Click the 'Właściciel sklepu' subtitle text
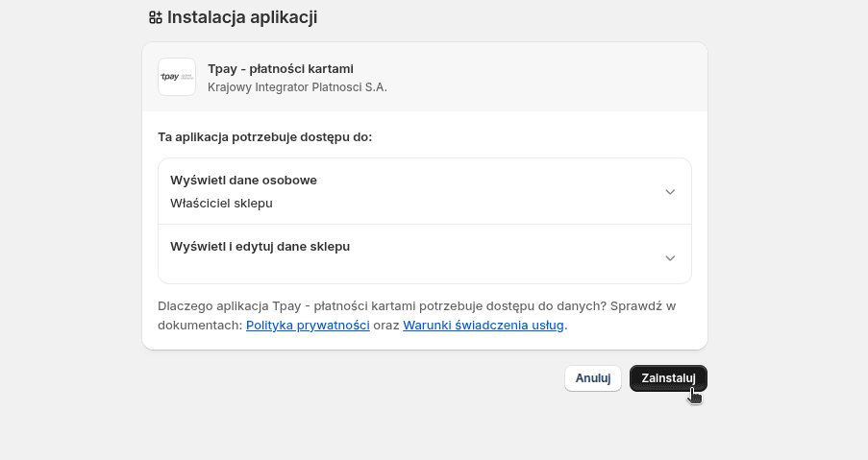This screenshot has width=868, height=460. click(221, 204)
